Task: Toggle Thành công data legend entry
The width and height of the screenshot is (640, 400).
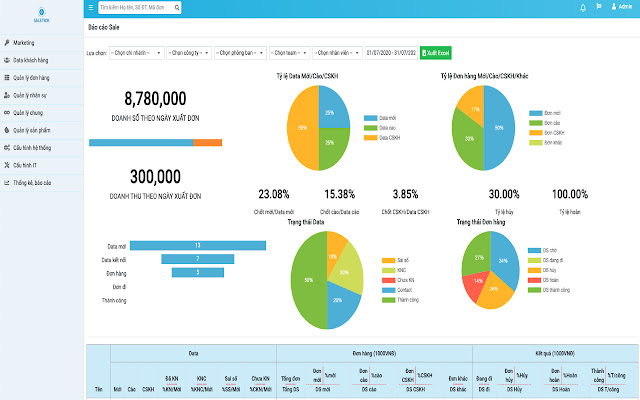Action: pos(400,300)
